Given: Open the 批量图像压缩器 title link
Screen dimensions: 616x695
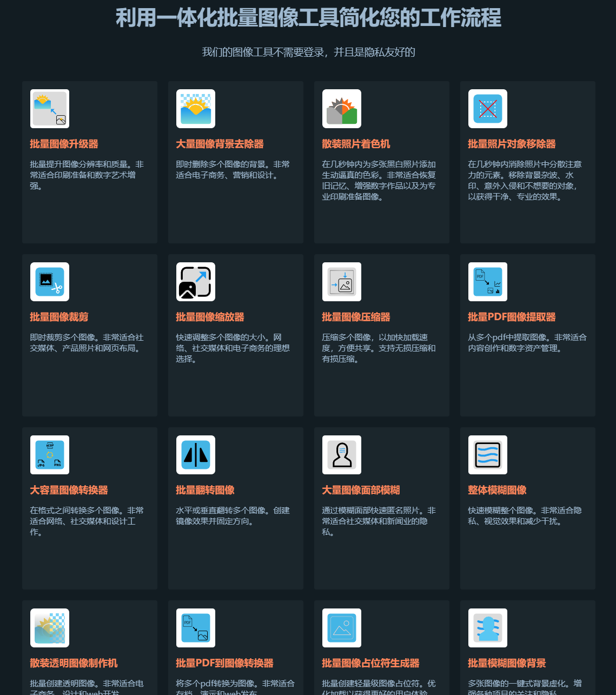Looking at the screenshot, I should (x=356, y=317).
